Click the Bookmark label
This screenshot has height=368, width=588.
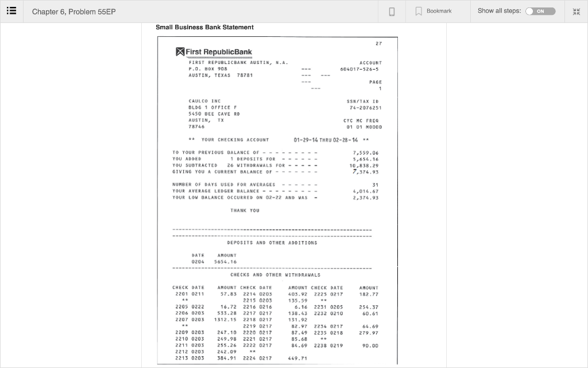point(438,11)
